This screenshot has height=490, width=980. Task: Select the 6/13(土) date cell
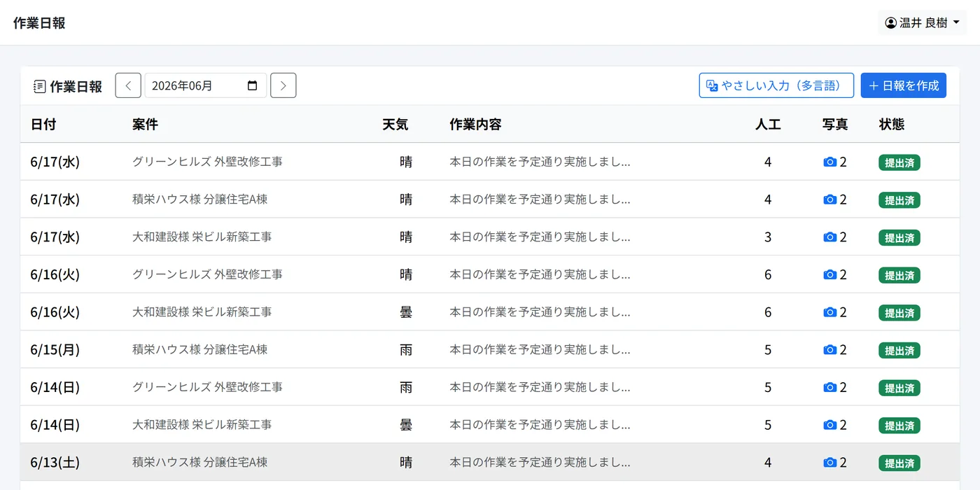click(x=55, y=462)
